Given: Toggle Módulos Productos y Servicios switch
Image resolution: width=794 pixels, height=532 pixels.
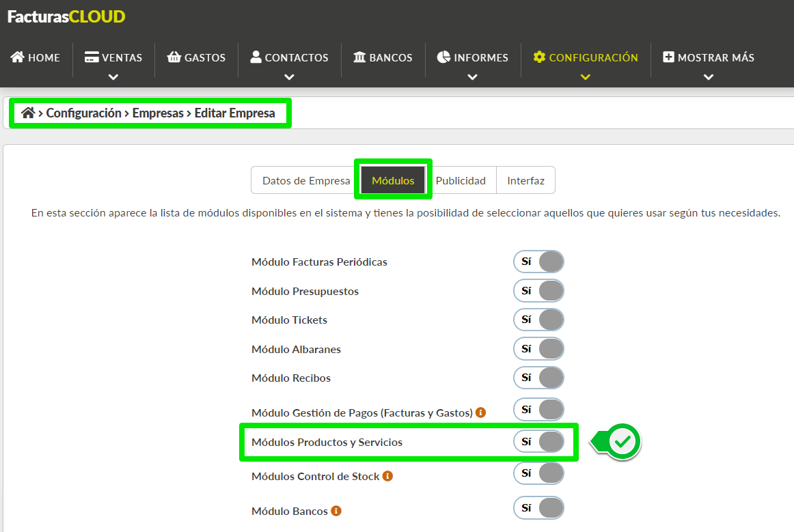Looking at the screenshot, I should (x=538, y=442).
